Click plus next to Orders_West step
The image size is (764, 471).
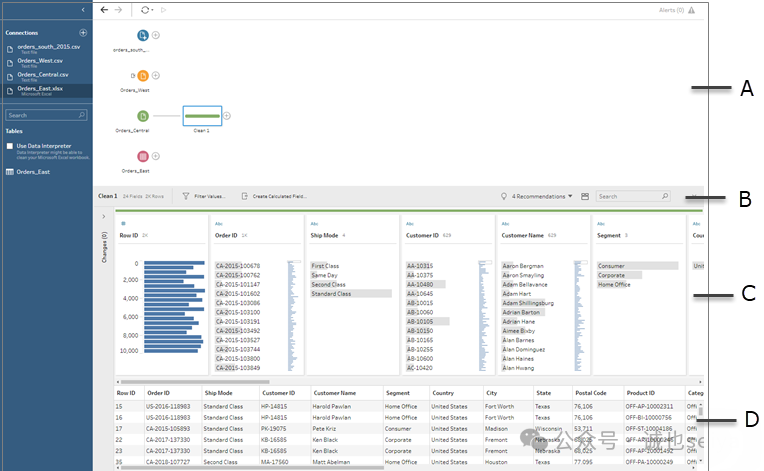point(155,75)
